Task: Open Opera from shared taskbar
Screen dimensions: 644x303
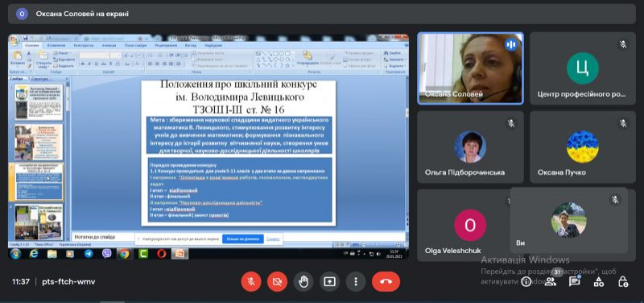Action: point(162,254)
